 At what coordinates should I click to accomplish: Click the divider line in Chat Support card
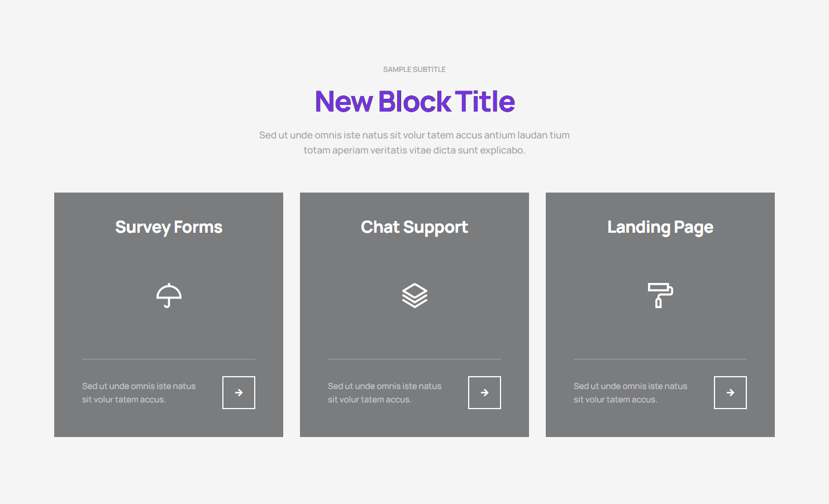(414, 359)
